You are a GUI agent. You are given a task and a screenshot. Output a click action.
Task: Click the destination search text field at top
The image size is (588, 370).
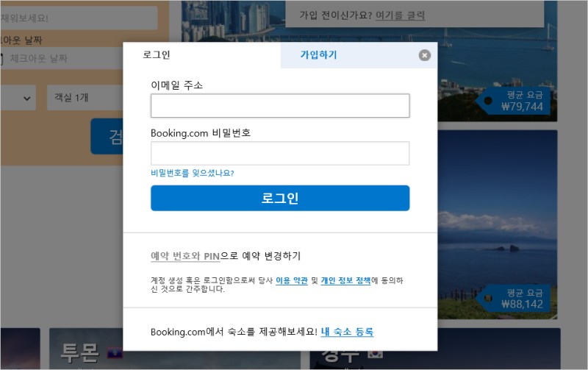(x=79, y=18)
